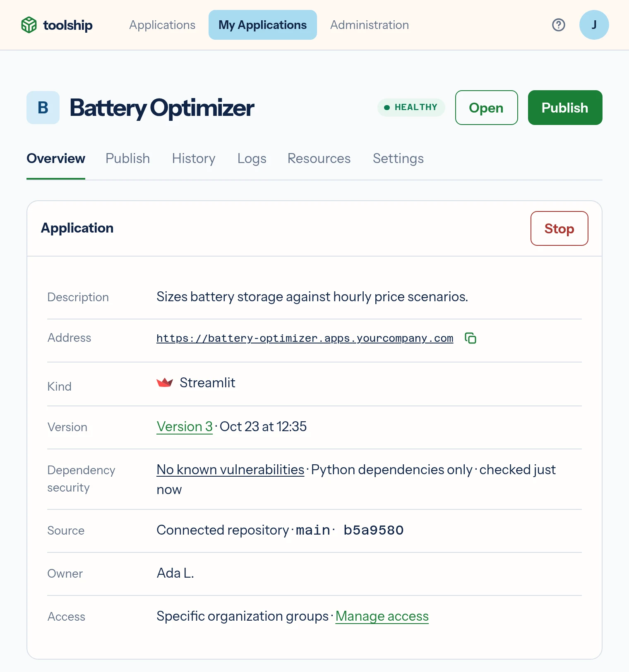
Task: Click the Streamlit crown icon
Action: [165, 382]
